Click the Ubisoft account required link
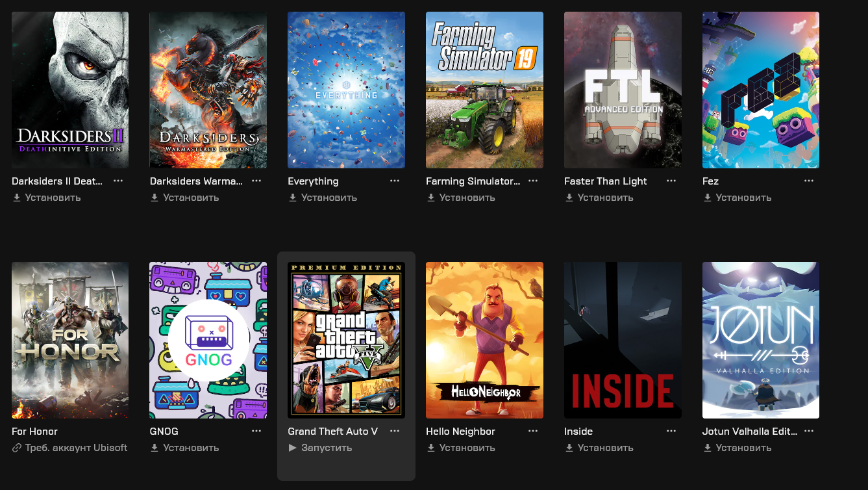Viewport: 868px width, 490px height. pyautogui.click(x=69, y=448)
